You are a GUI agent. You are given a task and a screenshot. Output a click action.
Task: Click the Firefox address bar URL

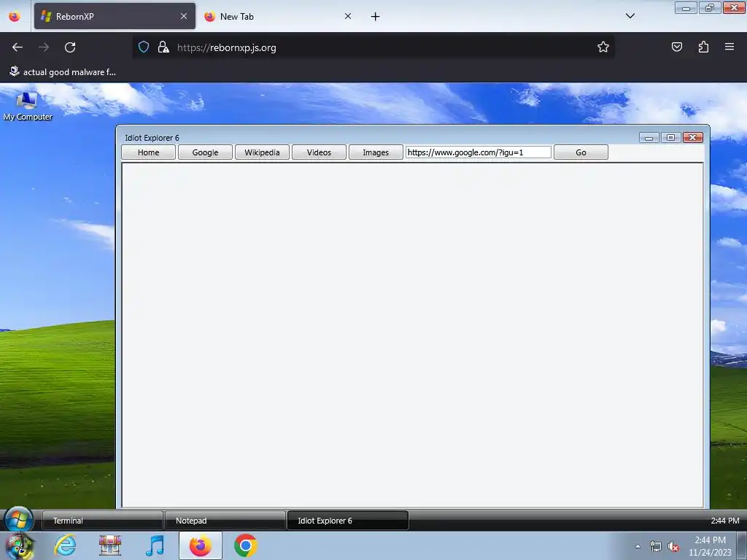(x=226, y=47)
